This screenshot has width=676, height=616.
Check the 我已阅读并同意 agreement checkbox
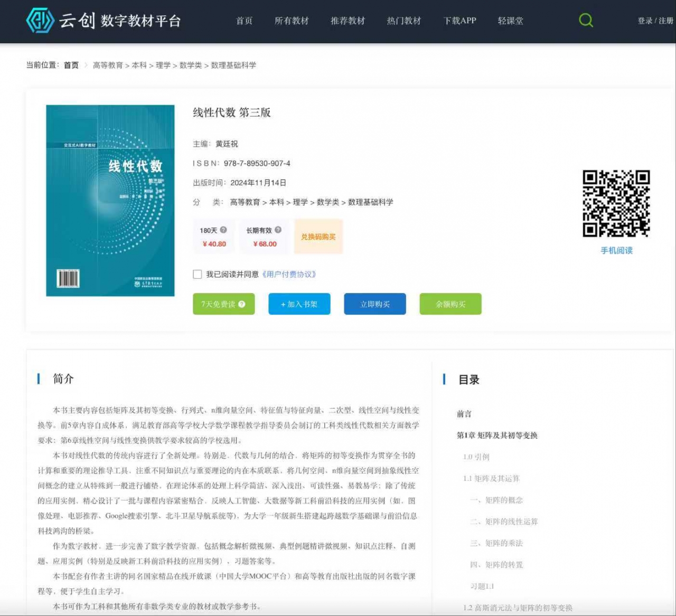coord(197,274)
